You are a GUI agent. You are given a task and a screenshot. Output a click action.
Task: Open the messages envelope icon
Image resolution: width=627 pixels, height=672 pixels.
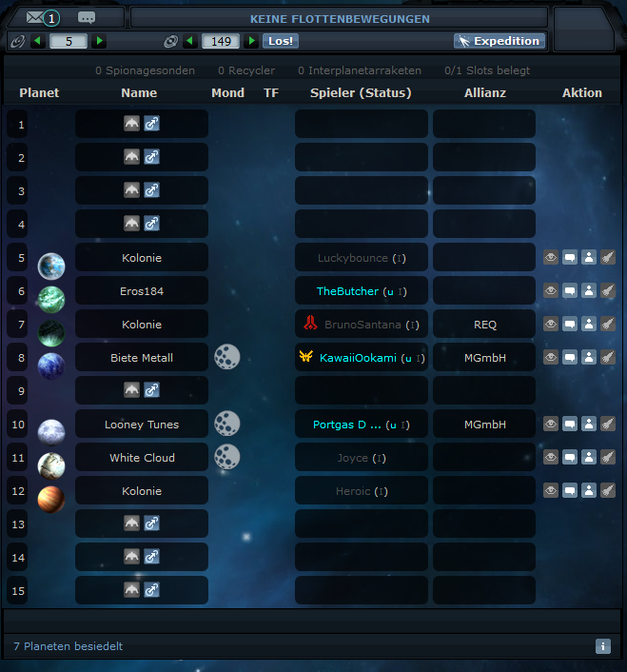pos(34,17)
